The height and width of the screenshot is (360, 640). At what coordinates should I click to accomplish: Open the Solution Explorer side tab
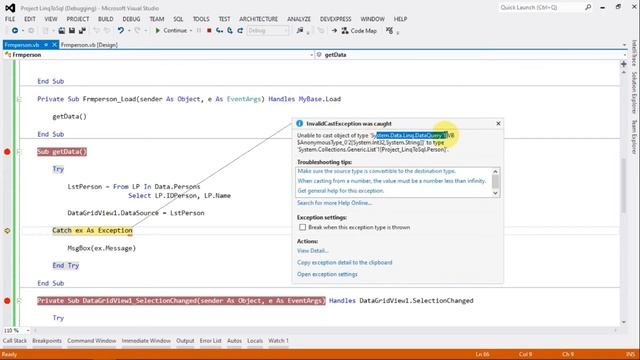(x=634, y=92)
